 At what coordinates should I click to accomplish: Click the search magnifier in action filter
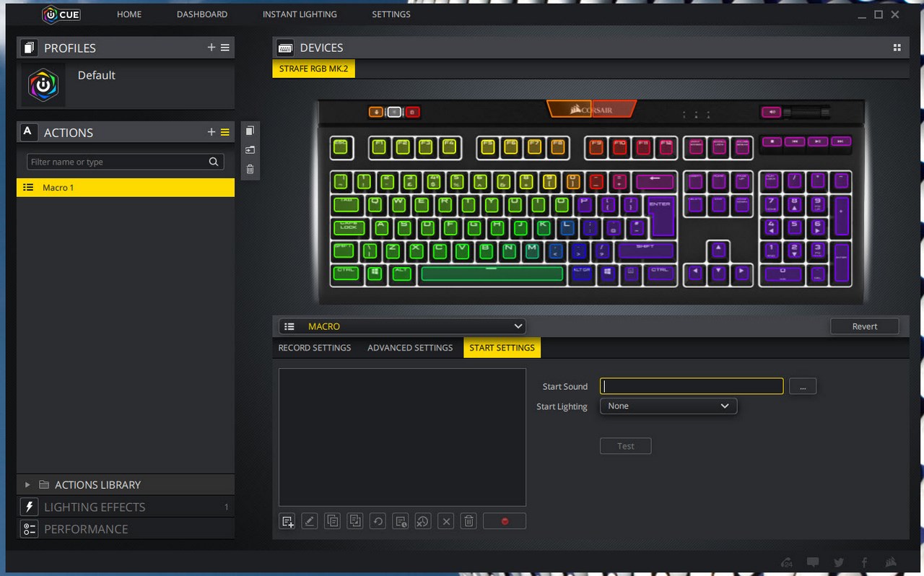click(214, 162)
